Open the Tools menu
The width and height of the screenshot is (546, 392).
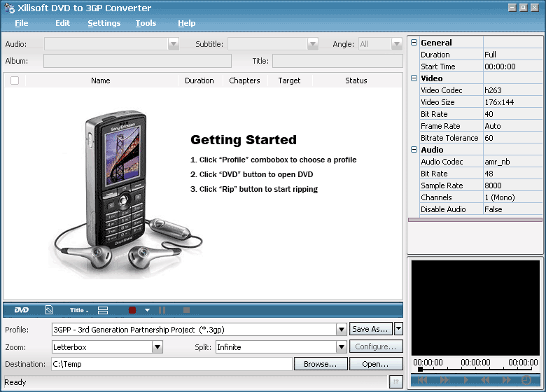click(x=146, y=23)
